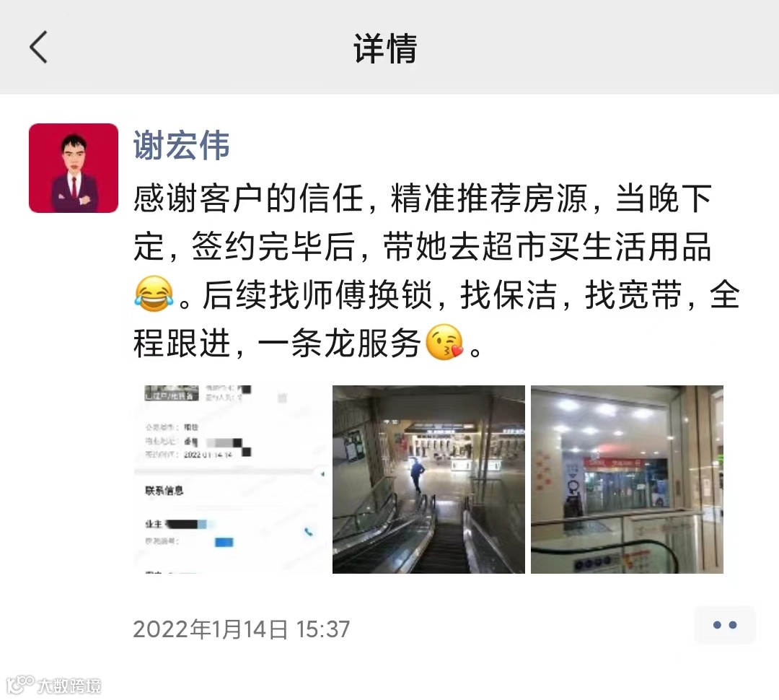
Task: Open the two-dot like and comment menu
Action: click(x=725, y=625)
